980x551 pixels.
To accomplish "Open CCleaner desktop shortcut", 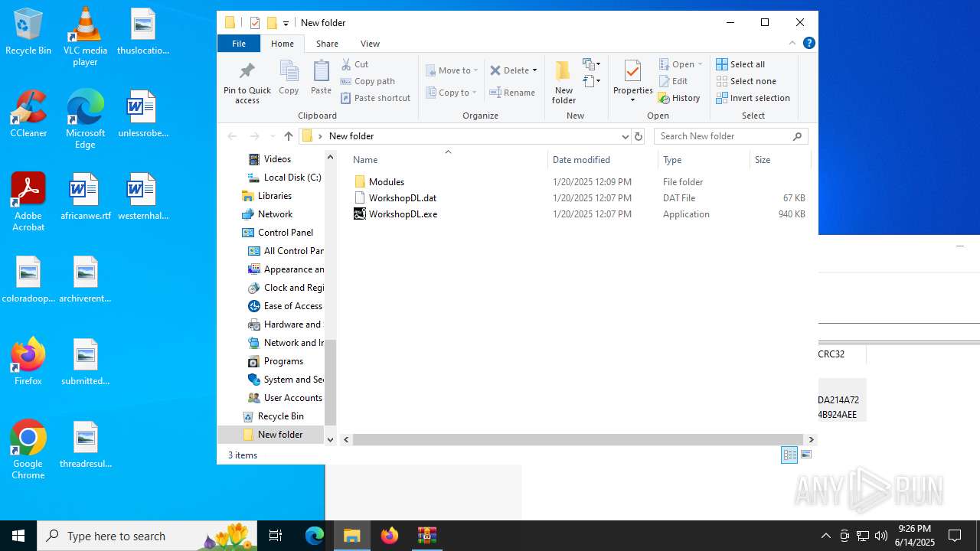I will tap(28, 115).
